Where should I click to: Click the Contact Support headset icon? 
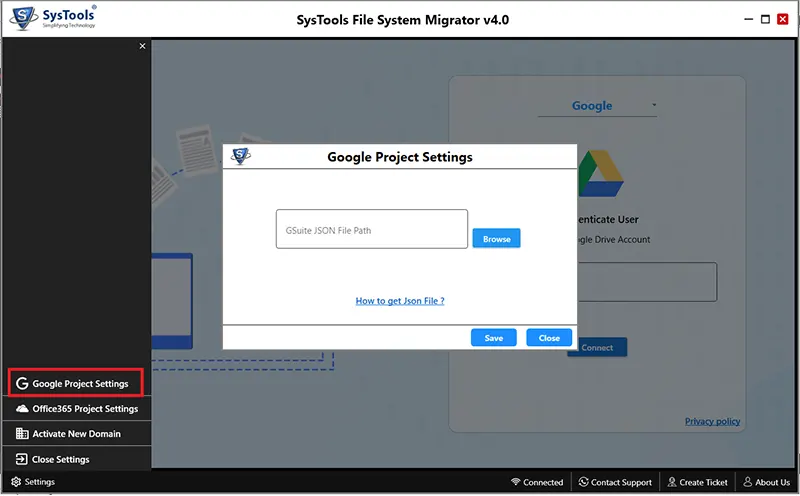coord(583,482)
